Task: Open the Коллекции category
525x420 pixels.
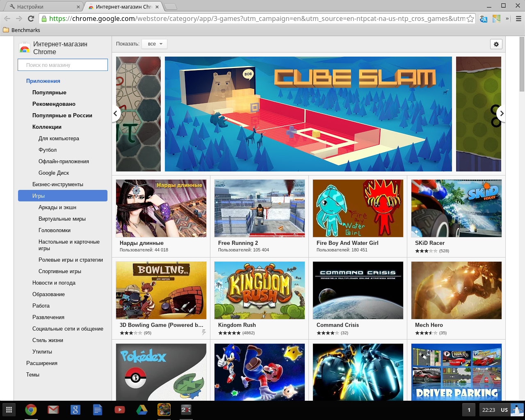Action: 47,127
